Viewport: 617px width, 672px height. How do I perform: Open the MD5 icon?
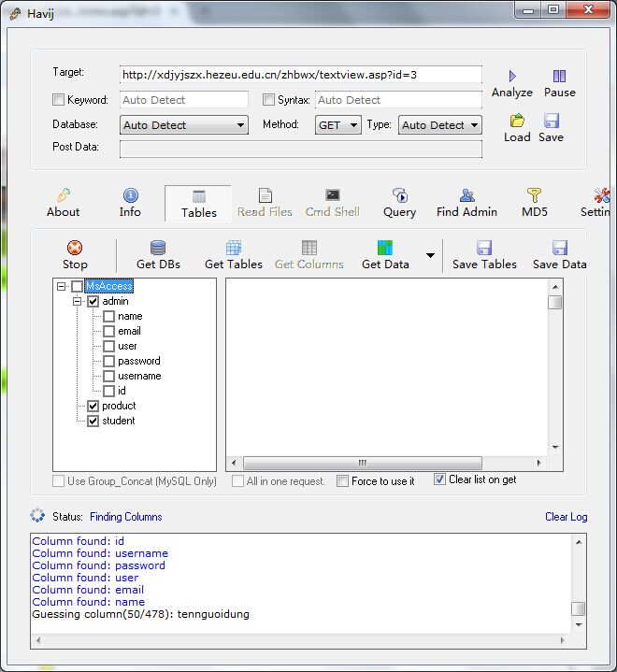(x=534, y=195)
